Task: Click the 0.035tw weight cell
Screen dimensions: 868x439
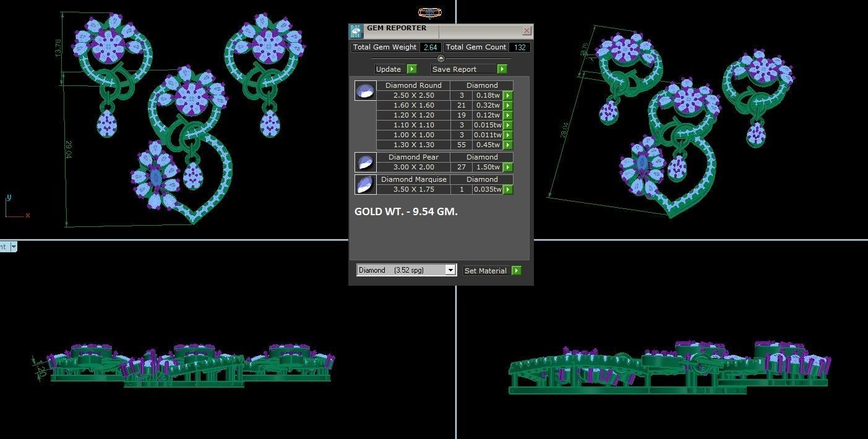Action: (488, 189)
